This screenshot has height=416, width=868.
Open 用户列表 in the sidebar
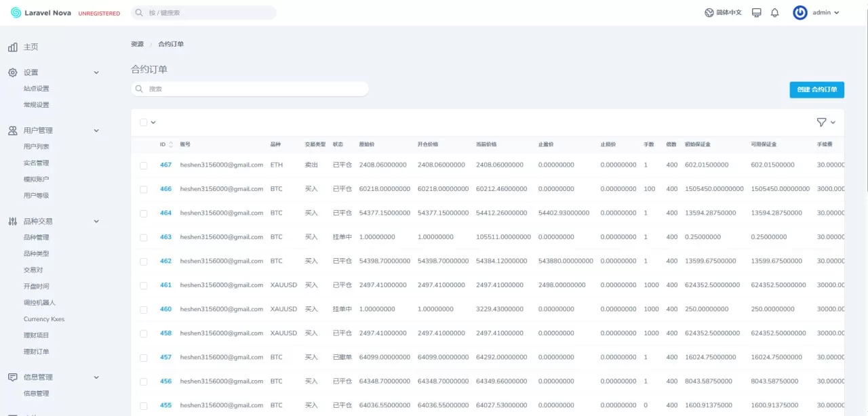37,147
